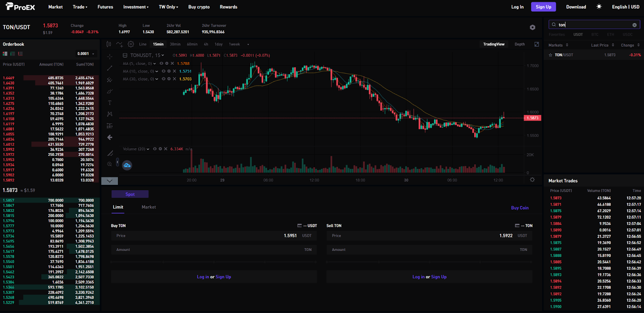This screenshot has height=313, width=644.
Task: Open the hexagon settings icon beside ticker stats
Action: (533, 27)
